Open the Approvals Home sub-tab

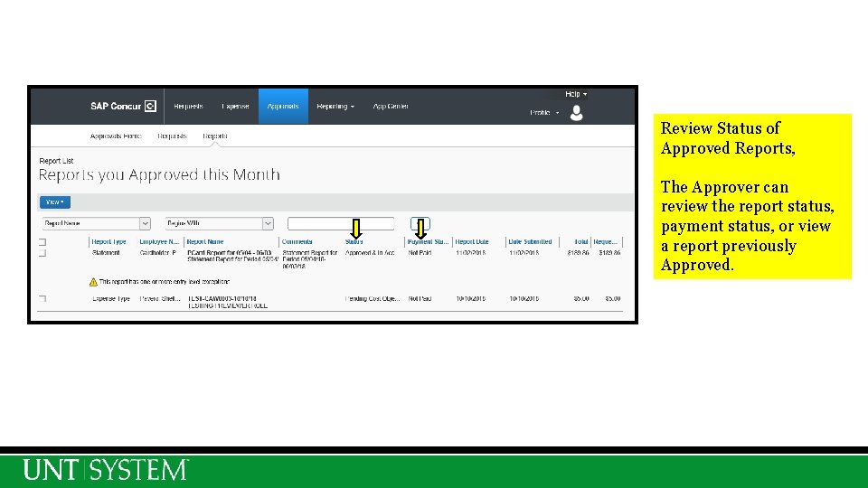tap(116, 136)
